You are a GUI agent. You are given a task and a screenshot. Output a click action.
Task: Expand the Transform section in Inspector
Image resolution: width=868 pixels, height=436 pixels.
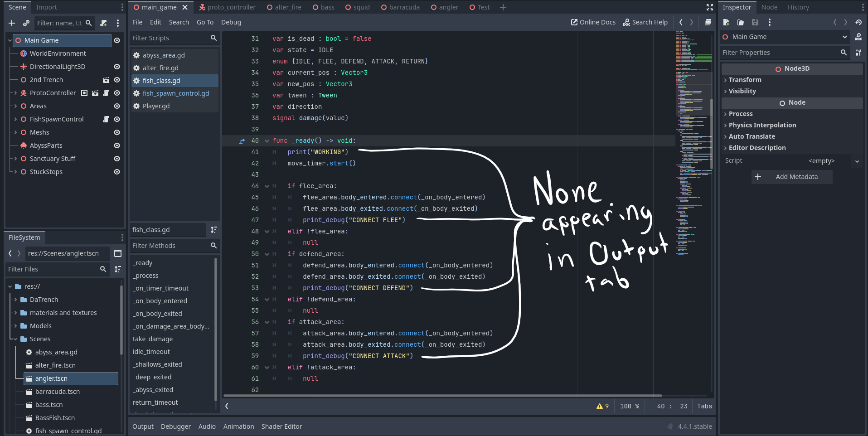745,80
